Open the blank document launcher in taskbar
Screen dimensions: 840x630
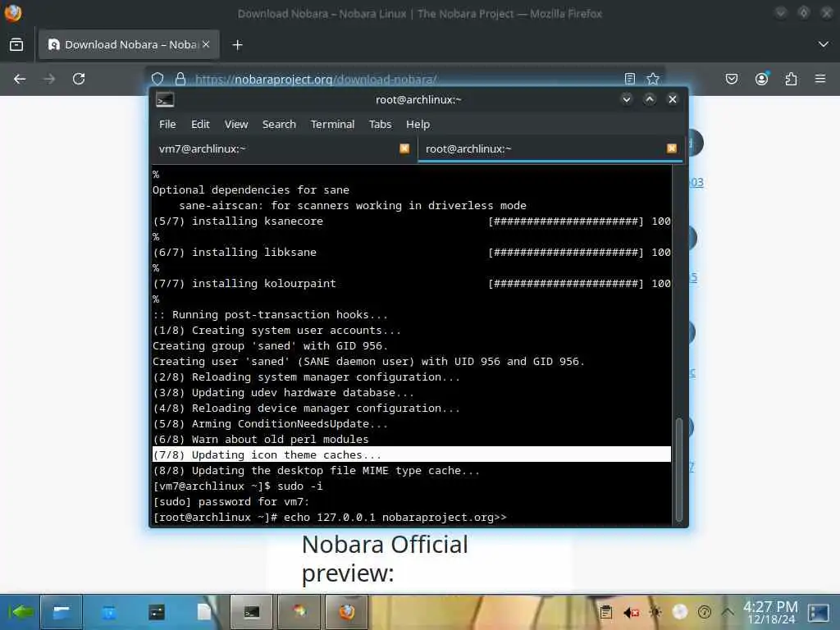(x=203, y=612)
